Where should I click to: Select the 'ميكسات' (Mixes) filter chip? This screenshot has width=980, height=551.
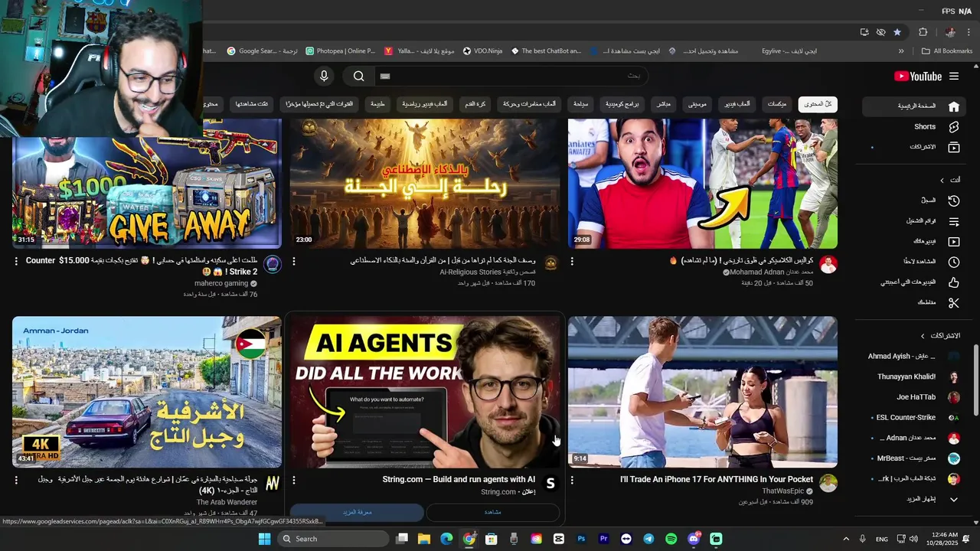click(x=776, y=104)
